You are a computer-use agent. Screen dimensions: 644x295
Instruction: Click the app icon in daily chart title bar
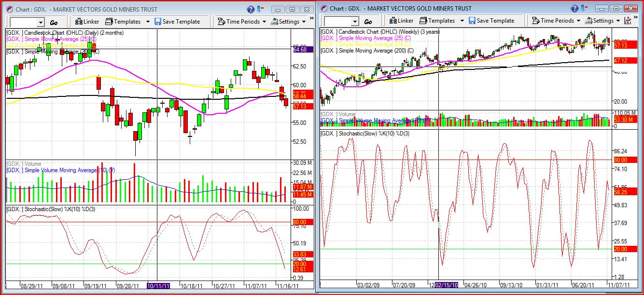pos(10,9)
